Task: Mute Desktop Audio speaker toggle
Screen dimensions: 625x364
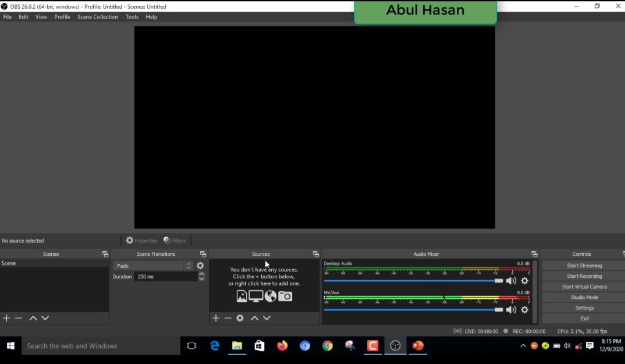Action: [511, 281]
